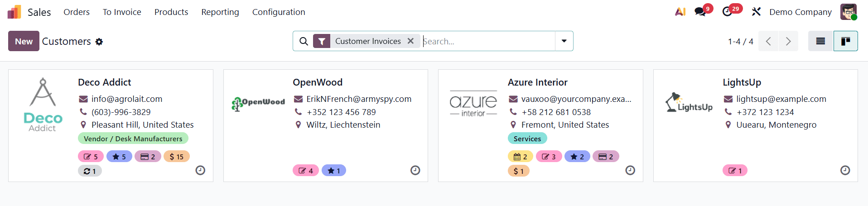Open the Demo Company switcher
This screenshot has width=868, height=206.
click(800, 12)
